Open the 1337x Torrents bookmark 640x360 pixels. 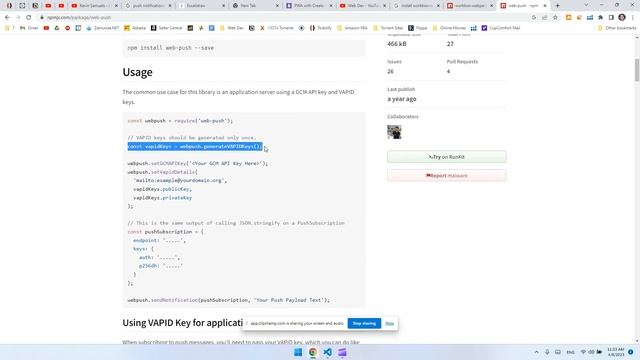(277, 28)
